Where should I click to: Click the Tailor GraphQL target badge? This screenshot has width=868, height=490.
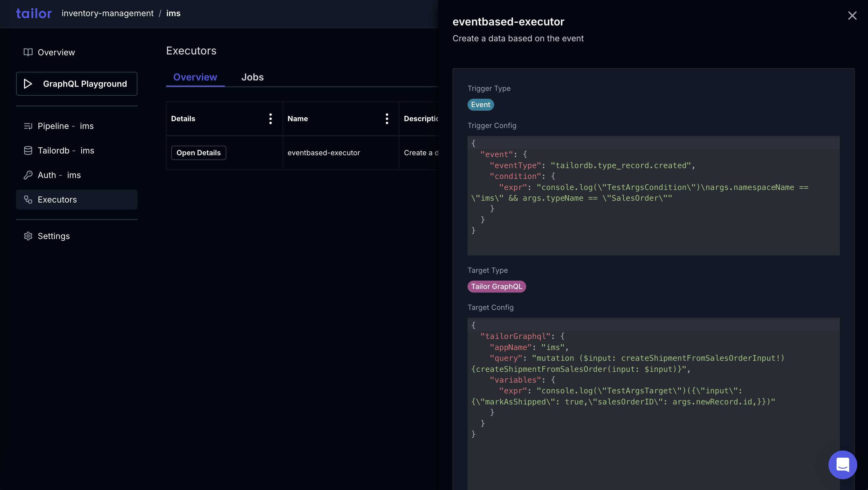coord(496,287)
